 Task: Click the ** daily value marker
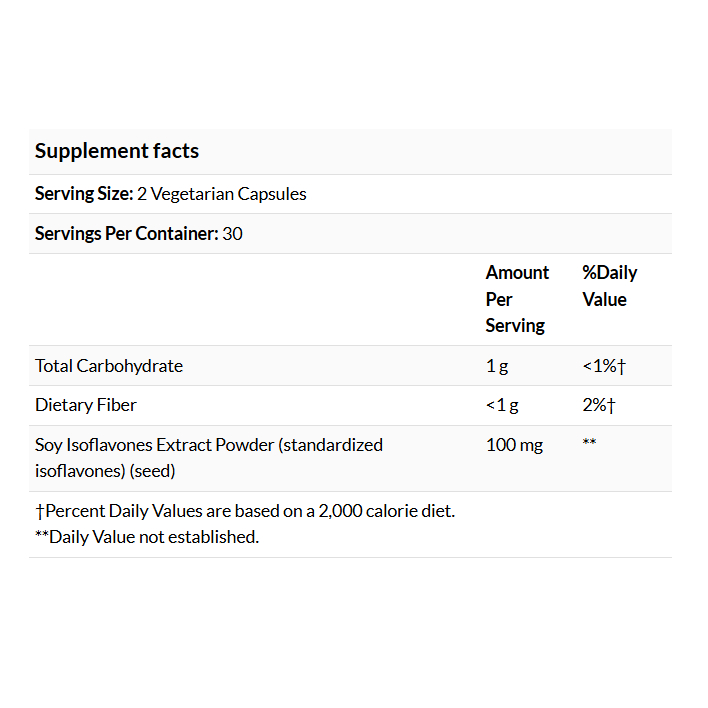pyautogui.click(x=589, y=442)
